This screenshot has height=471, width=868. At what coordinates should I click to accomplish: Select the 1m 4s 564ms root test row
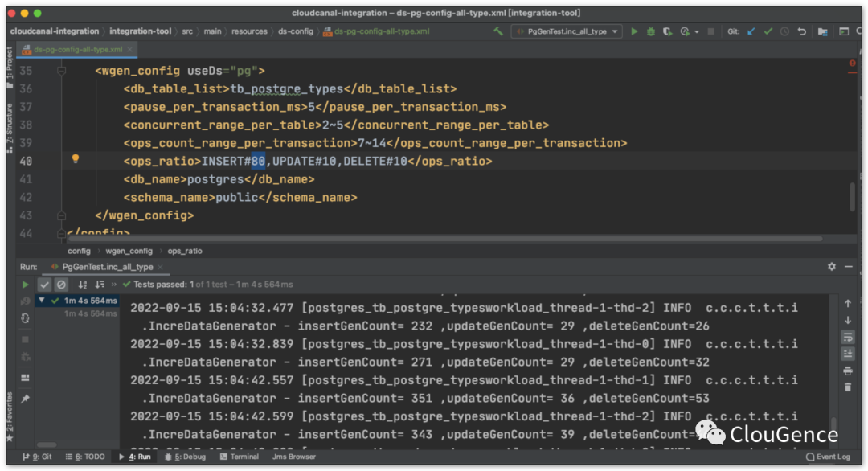(77, 301)
